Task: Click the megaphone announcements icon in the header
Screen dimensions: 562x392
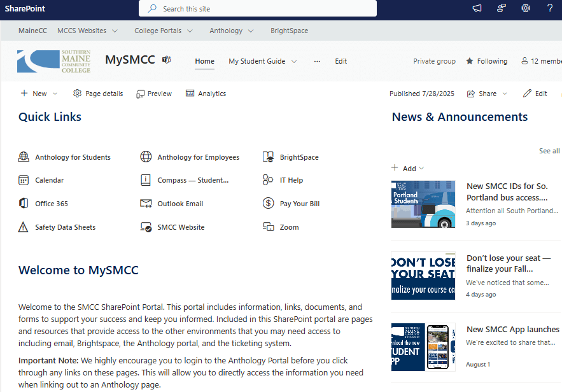Action: (477, 8)
